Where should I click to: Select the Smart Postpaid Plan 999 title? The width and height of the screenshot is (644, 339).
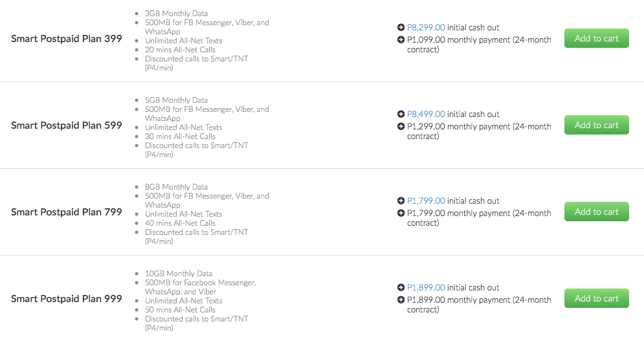(67, 299)
